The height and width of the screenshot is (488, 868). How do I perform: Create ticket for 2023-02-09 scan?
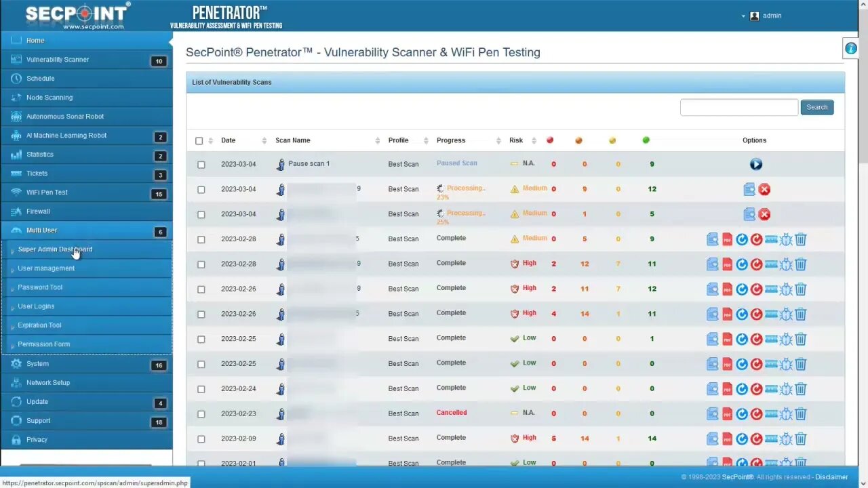coord(771,439)
